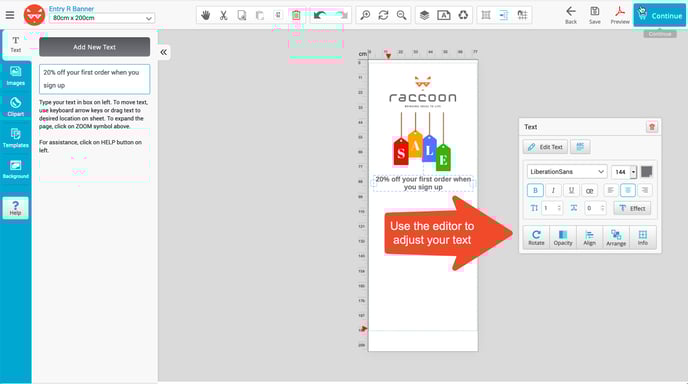The width and height of the screenshot is (688, 384).
Task: Select the SALE tags image on canvas
Action: coord(423,141)
